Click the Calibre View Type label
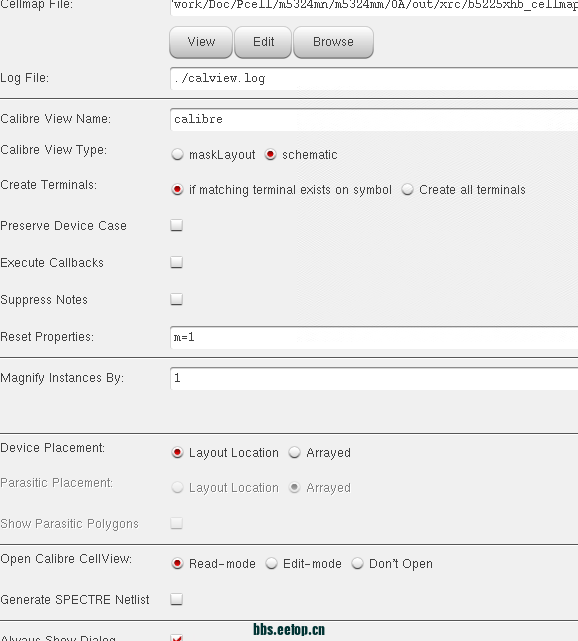The width and height of the screenshot is (578, 641). [54, 150]
